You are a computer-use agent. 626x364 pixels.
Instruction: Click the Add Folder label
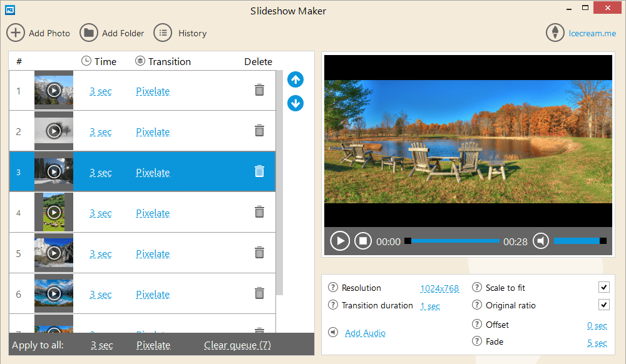(x=123, y=33)
